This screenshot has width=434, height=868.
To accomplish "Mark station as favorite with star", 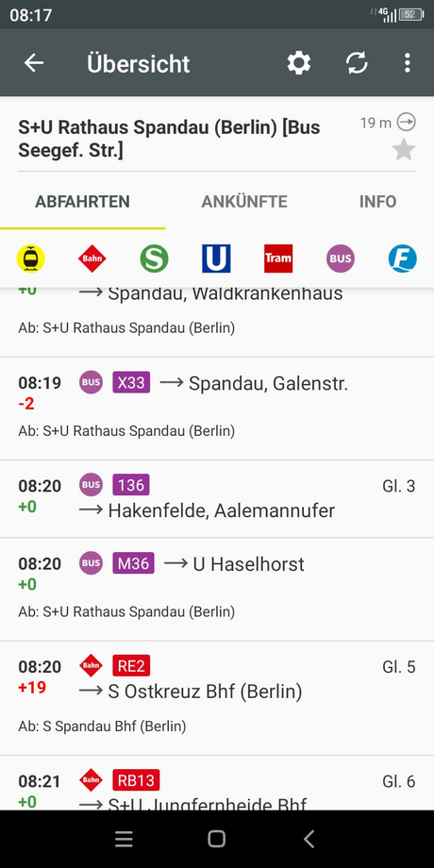I will tap(404, 150).
